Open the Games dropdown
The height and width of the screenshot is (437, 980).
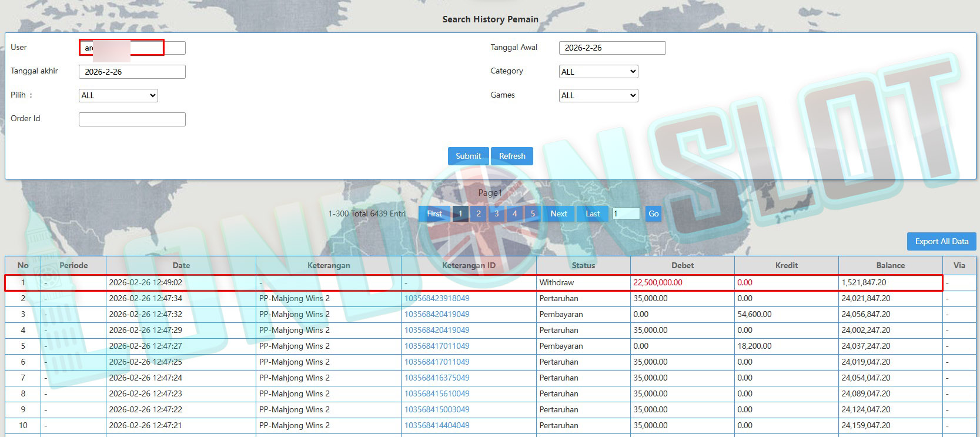[598, 95]
